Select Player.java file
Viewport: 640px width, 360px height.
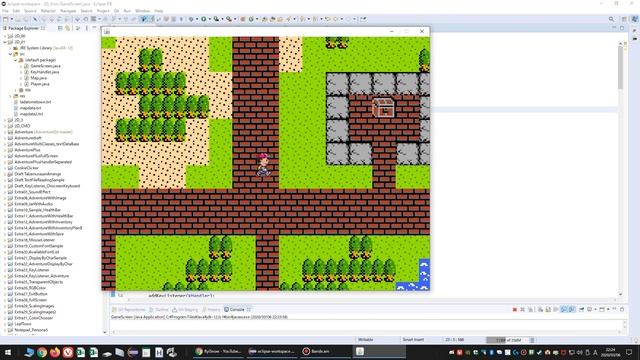[40, 84]
